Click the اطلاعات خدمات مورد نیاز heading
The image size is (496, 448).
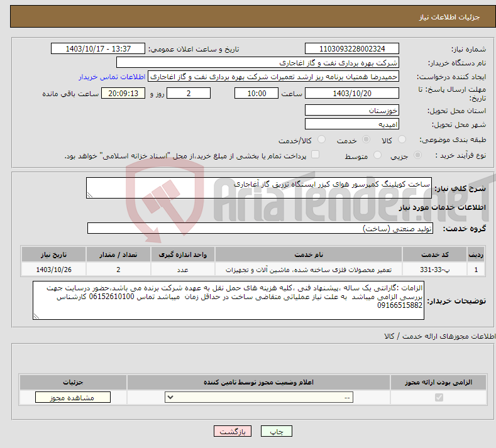point(442,207)
